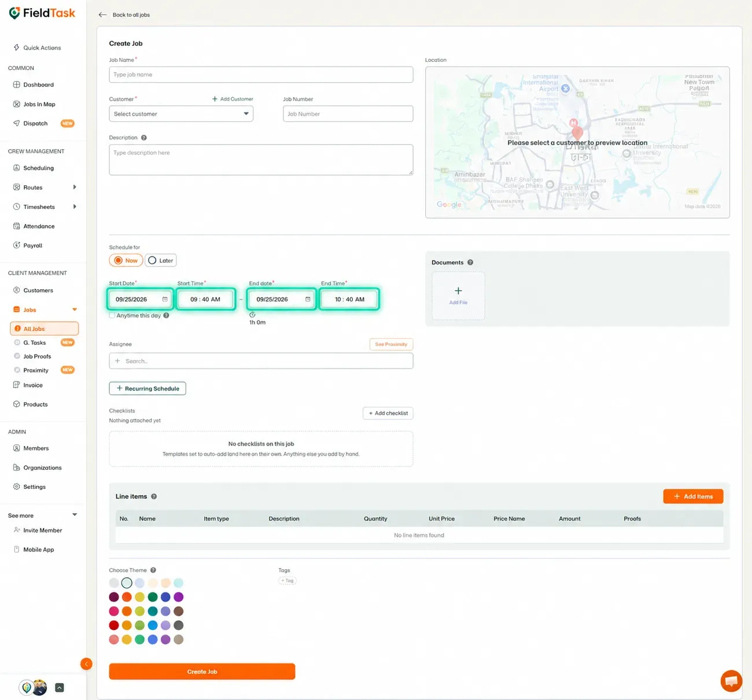
Task: Click the Job Name input field
Action: [261, 75]
